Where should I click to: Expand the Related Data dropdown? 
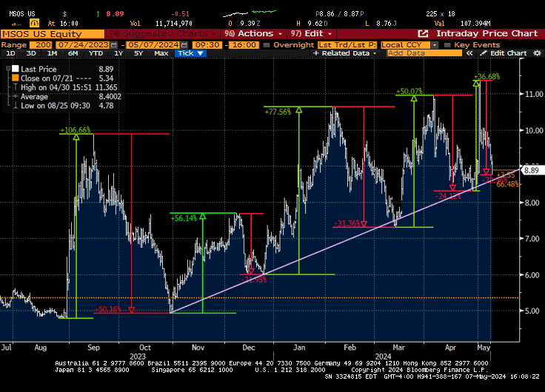pyautogui.click(x=345, y=53)
